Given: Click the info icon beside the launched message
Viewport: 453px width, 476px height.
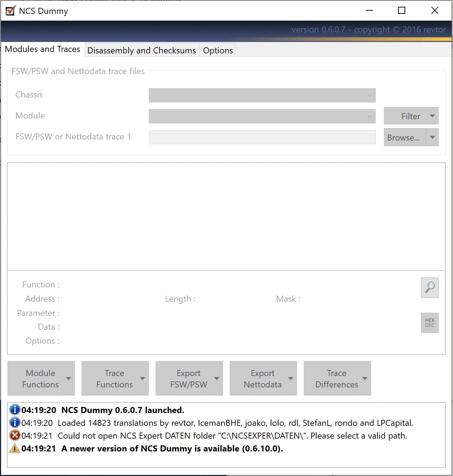Looking at the screenshot, I should [15, 410].
